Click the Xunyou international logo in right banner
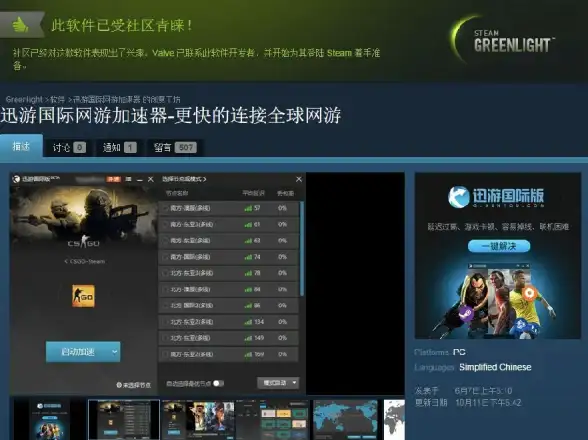 click(x=496, y=197)
